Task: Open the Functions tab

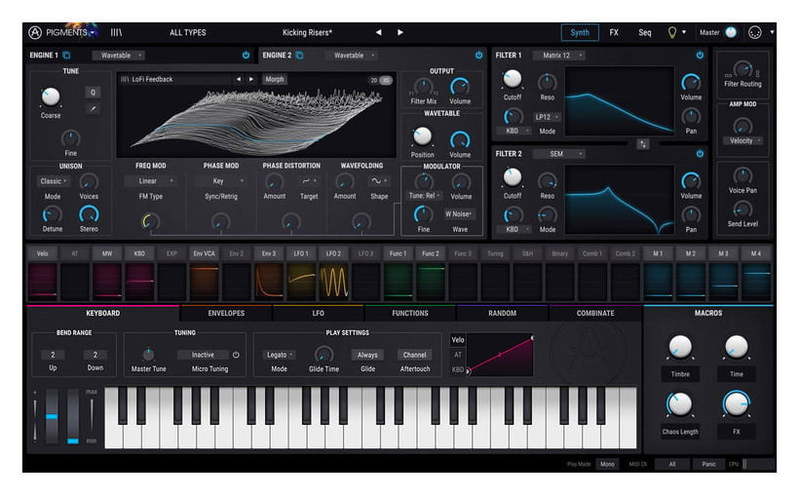Action: point(410,314)
